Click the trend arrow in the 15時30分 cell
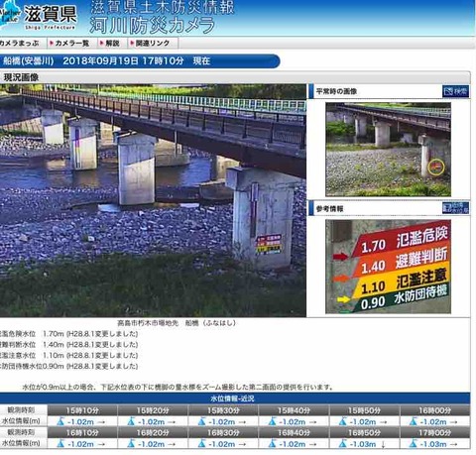Screen dimensions: 476x455 [242, 422]
